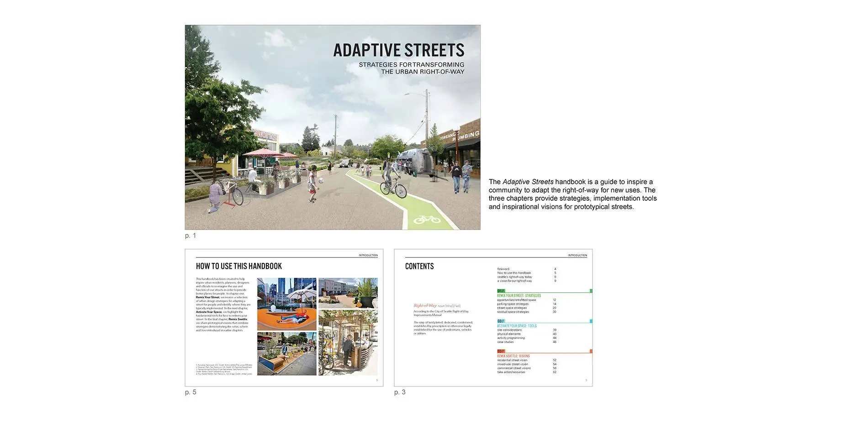
Task: Click the courtyard benches and planters photo
Action: point(348,293)
